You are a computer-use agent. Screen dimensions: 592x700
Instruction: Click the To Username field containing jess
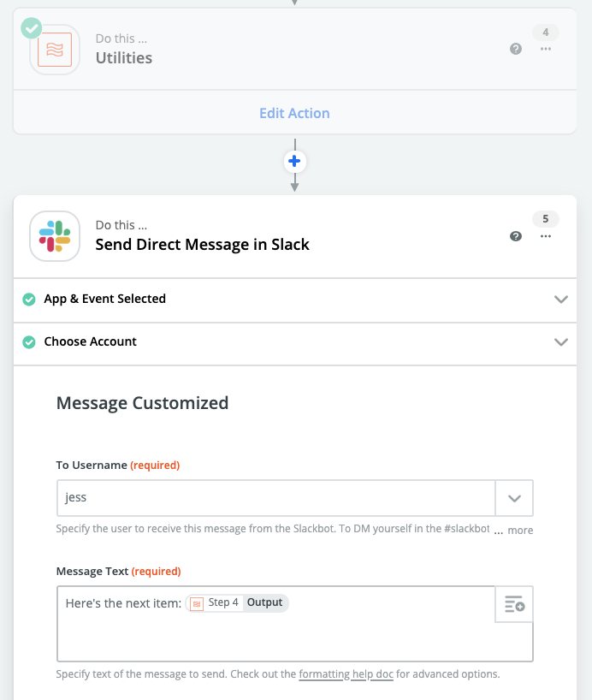point(275,498)
